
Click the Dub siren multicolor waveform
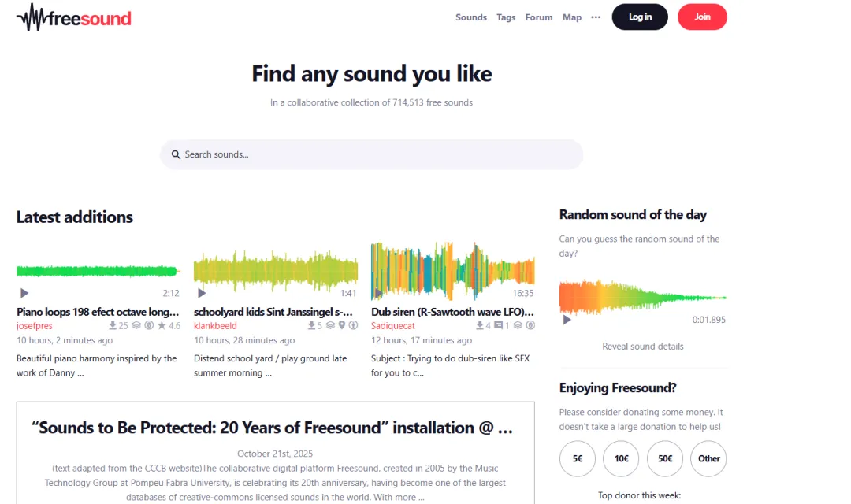(452, 271)
